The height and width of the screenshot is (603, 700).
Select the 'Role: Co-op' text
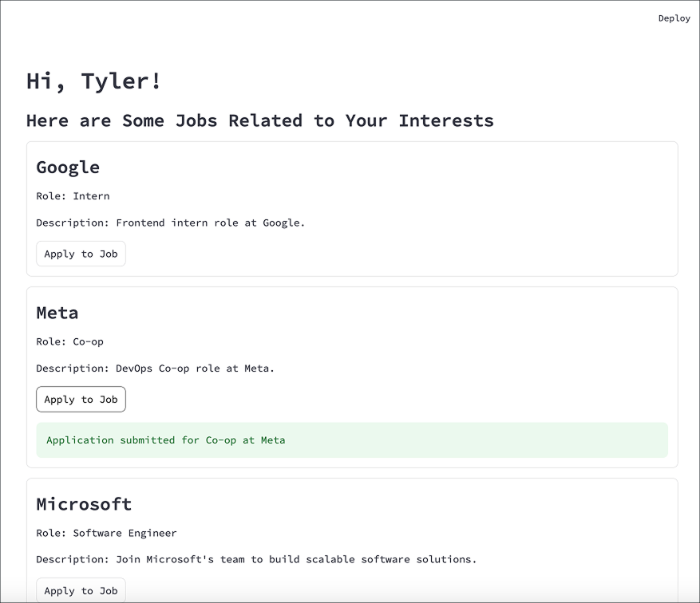click(69, 341)
